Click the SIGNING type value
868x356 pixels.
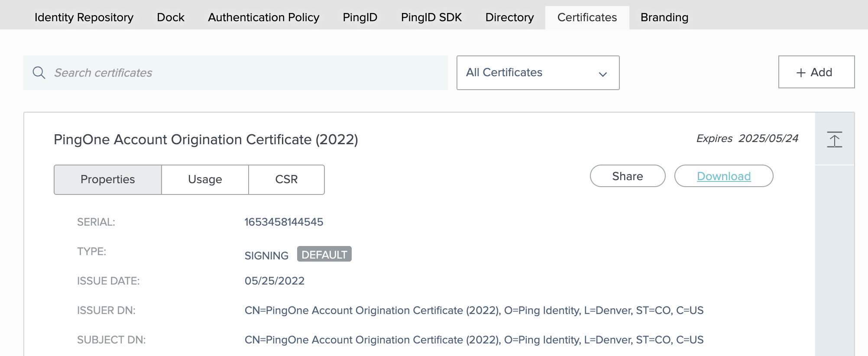[266, 256]
